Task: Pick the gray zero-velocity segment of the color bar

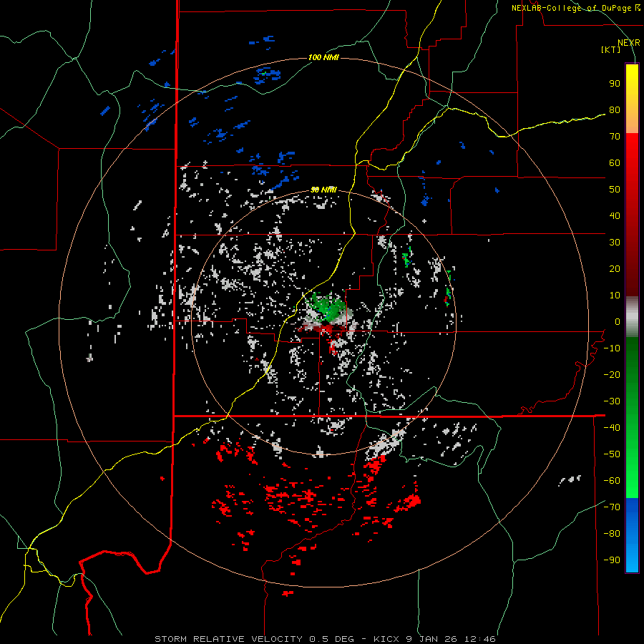Action: click(632, 317)
